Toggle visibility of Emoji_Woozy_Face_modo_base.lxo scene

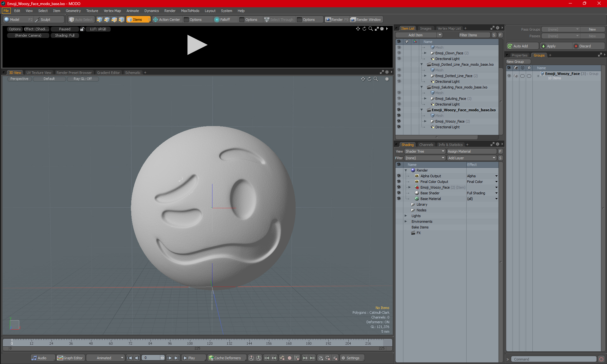pos(399,110)
